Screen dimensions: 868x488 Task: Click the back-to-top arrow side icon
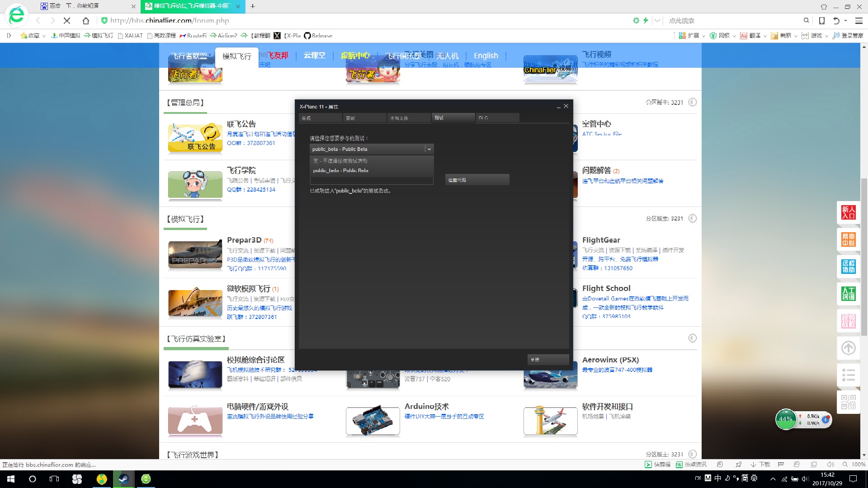[x=848, y=348]
